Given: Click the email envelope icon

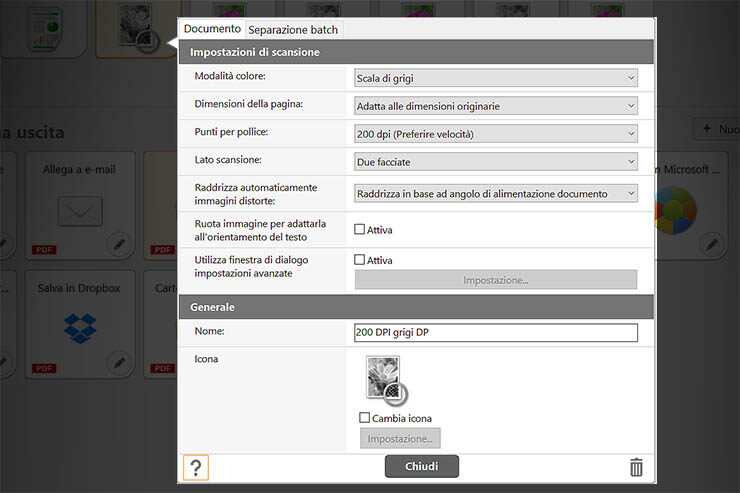Looking at the screenshot, I should click(80, 209).
